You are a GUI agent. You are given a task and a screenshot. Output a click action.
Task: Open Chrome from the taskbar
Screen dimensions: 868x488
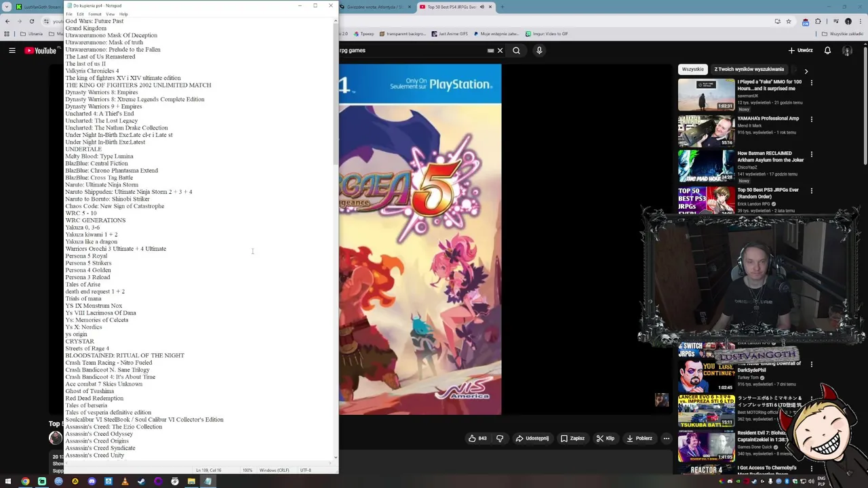pos(25,481)
